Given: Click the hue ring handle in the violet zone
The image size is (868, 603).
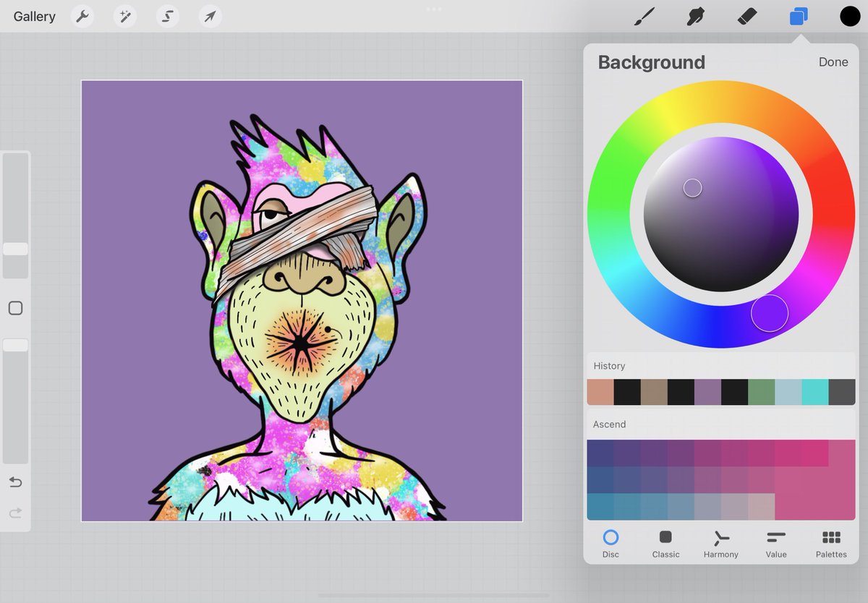Looking at the screenshot, I should [x=770, y=313].
